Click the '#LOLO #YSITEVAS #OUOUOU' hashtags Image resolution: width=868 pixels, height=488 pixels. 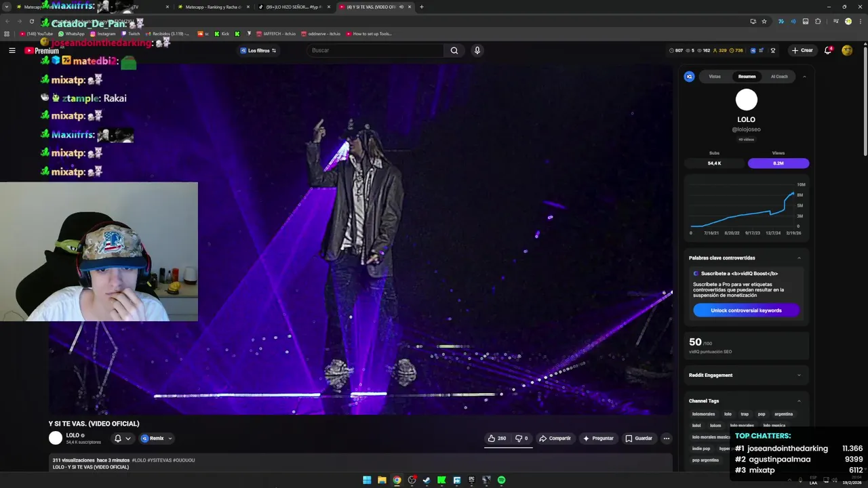tap(163, 460)
